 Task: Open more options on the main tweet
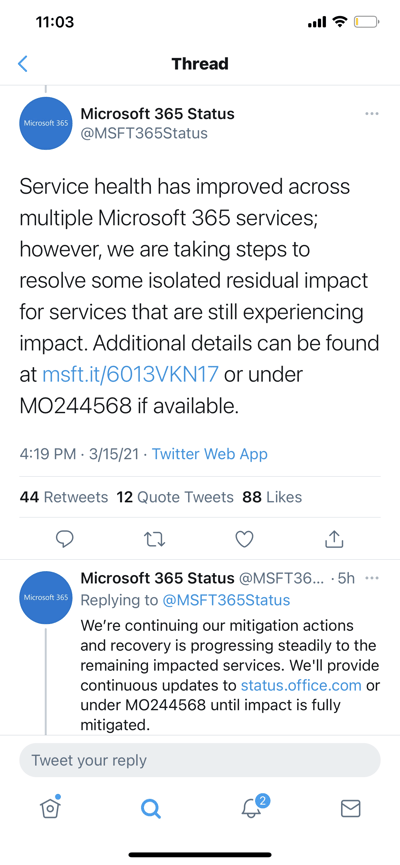pos(372,114)
